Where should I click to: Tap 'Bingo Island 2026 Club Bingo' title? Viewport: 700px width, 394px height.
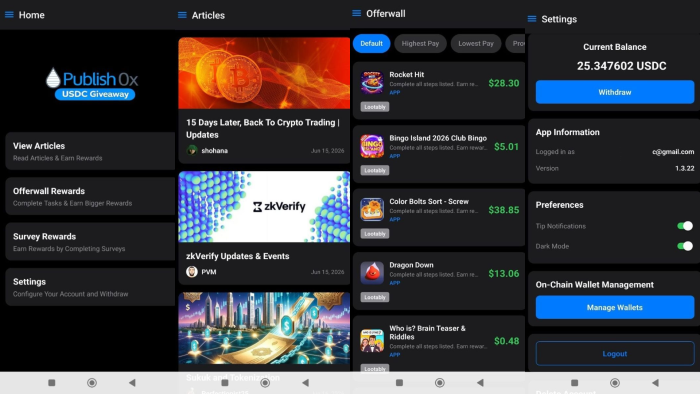click(438, 138)
